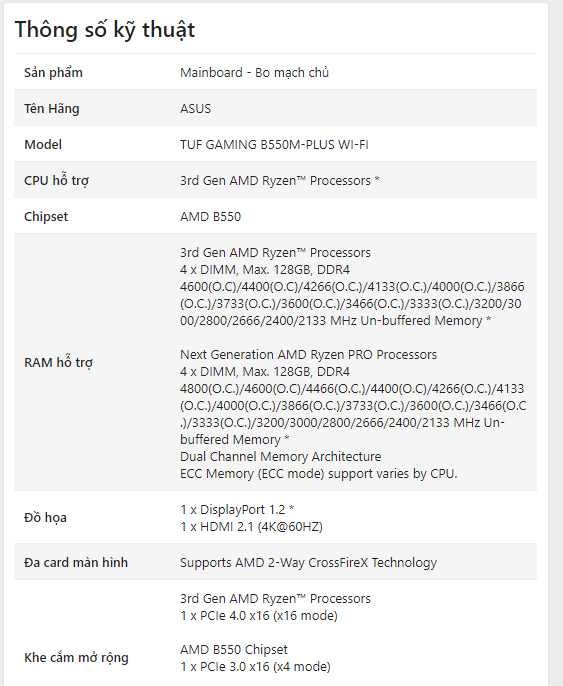Click the 'Đồ họa' row label

click(x=45, y=518)
